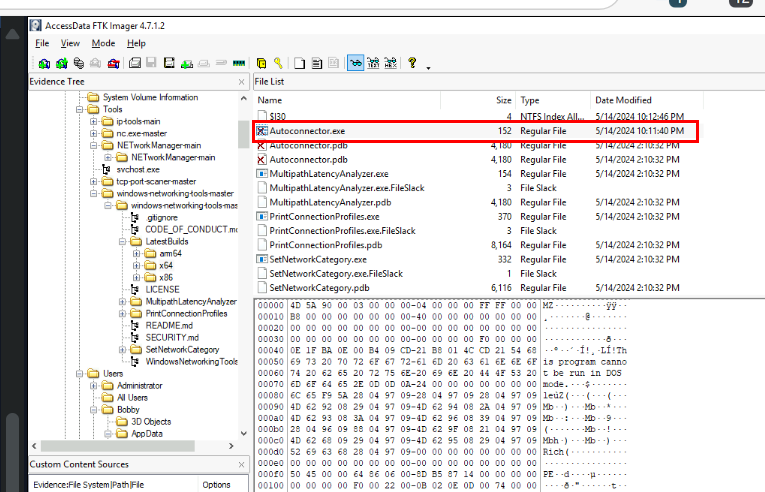765x492 pixels.
Task: Select Autoconnector.exe in the file list
Action: click(x=307, y=131)
